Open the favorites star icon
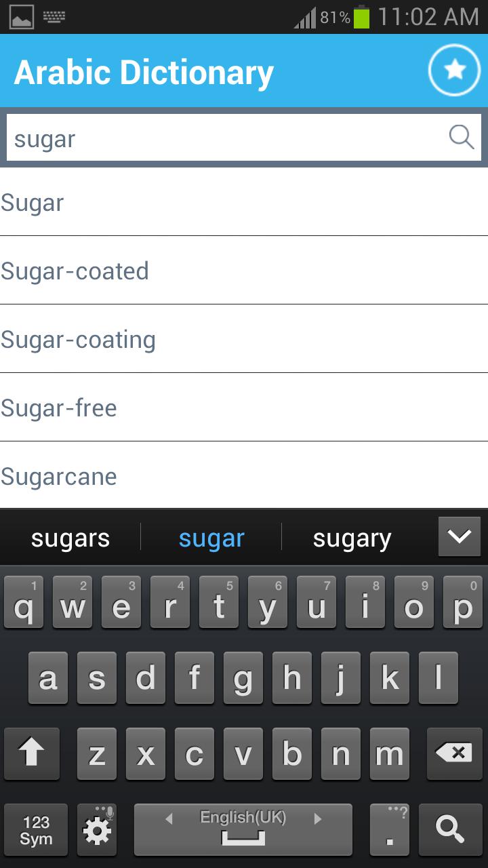This screenshot has height=868, width=488. [x=454, y=70]
